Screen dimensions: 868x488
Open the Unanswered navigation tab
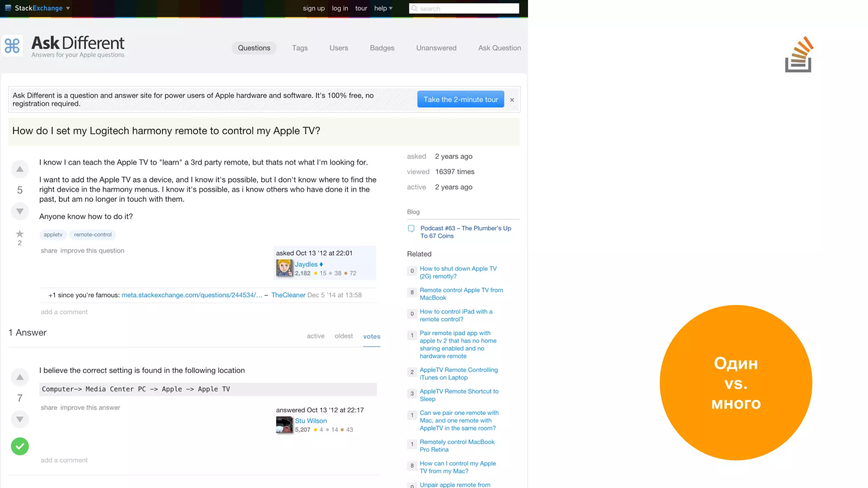[x=436, y=48]
